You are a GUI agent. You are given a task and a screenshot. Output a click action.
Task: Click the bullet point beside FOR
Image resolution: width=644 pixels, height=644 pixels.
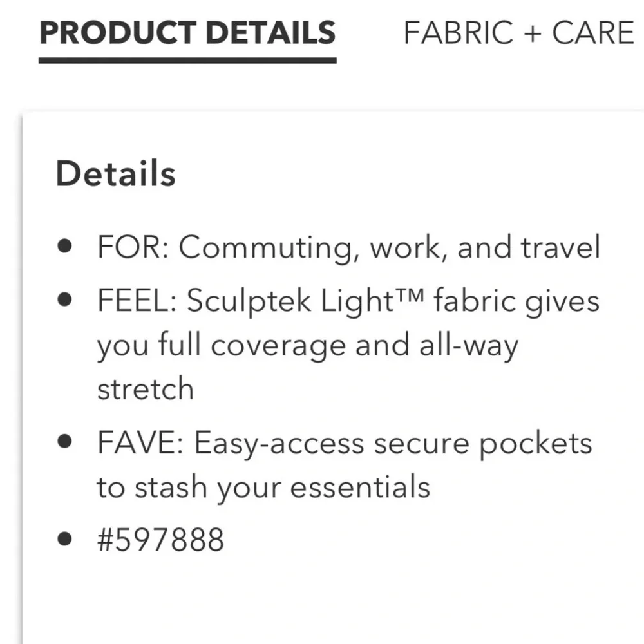(x=64, y=246)
